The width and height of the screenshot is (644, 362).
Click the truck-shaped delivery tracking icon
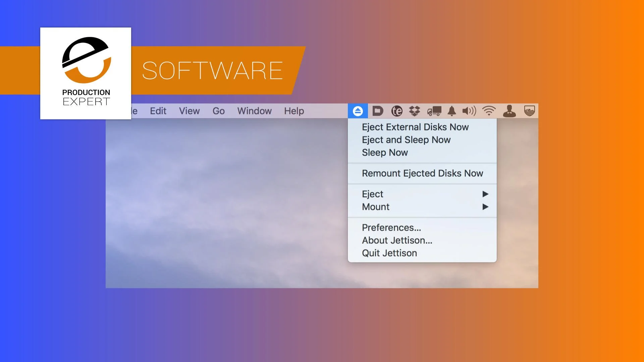coord(434,111)
